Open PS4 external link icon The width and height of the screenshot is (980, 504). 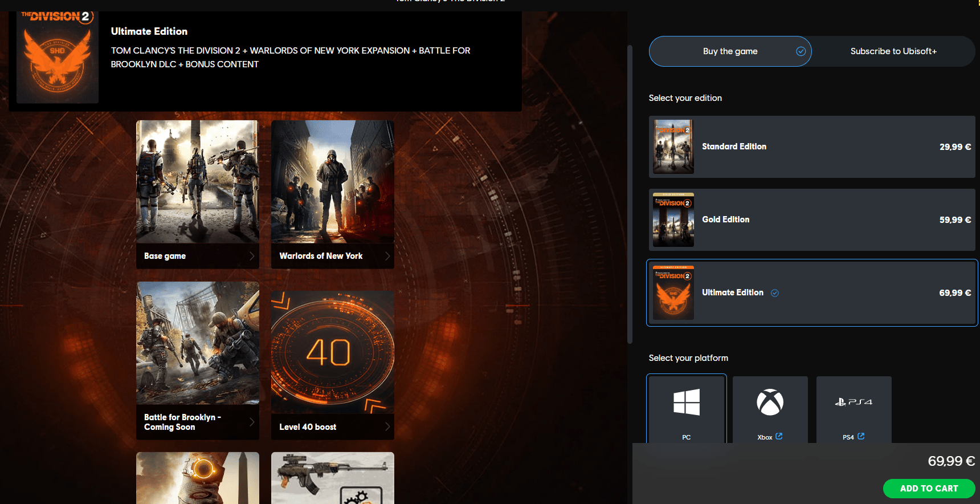[x=861, y=436]
